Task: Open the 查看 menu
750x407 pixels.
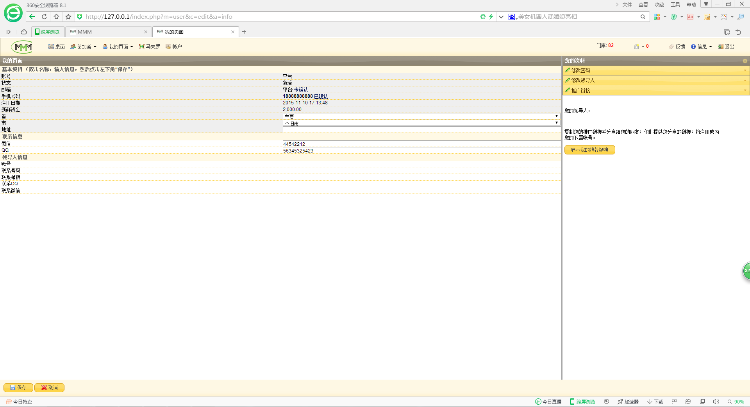Action: (x=643, y=4)
